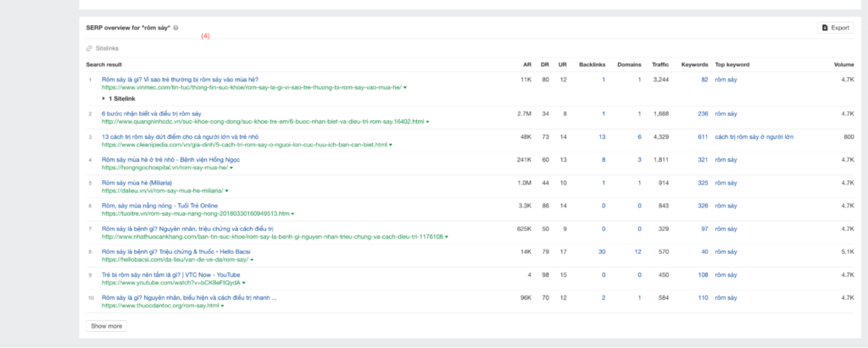This screenshot has height=348, width=868.
Task: Open dropdown arrow next to nhathuocankhang.com URL
Action: [x=446, y=237]
